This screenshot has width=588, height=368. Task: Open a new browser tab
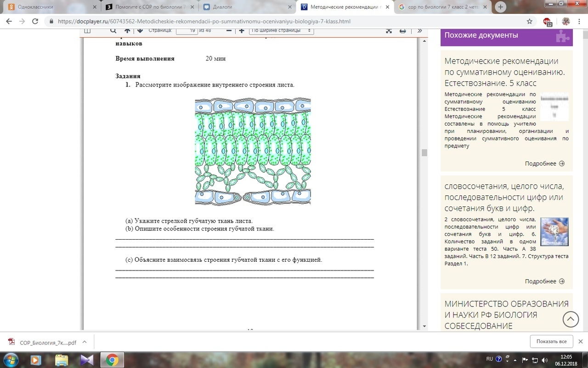click(501, 7)
